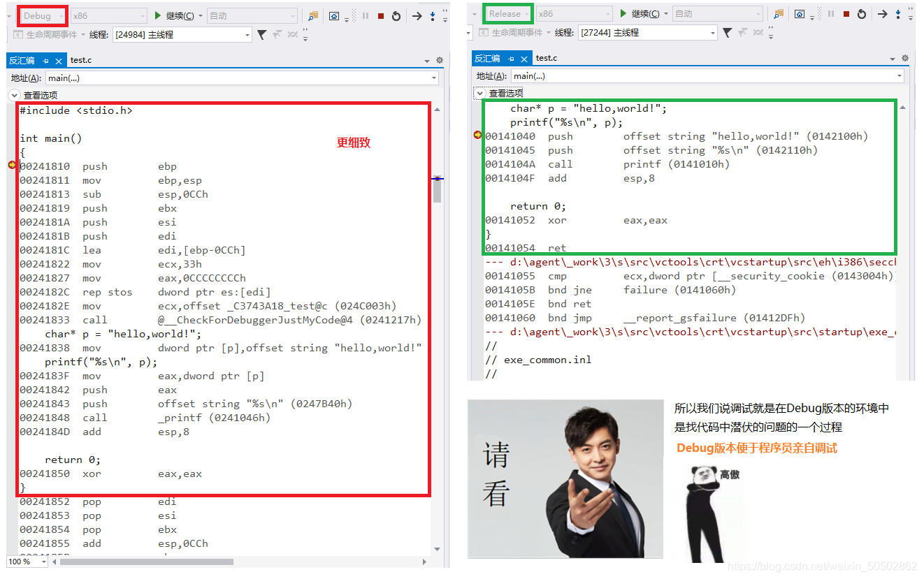Open 100 % zoom dropdown in Debug window
The height and width of the screenshot is (579, 924).
click(x=27, y=562)
